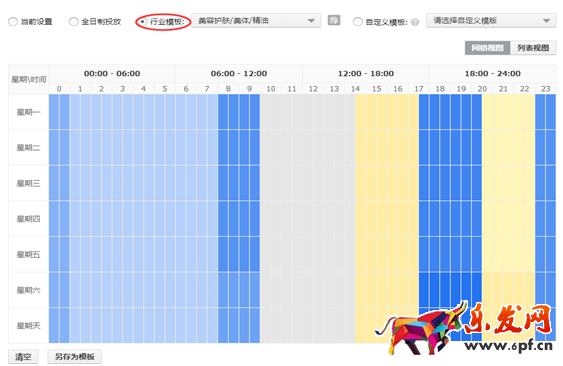Click the 另存为模板 button
The image size is (563, 366).
click(75, 357)
